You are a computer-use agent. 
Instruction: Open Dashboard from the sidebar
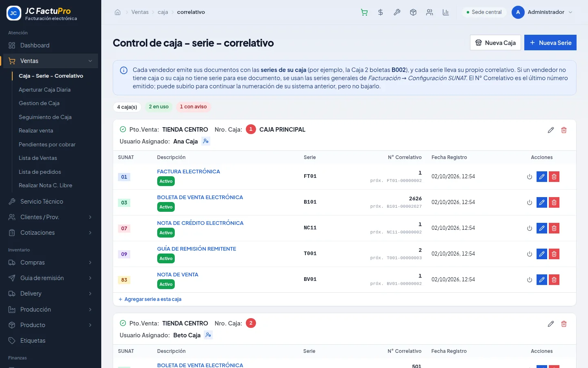(x=51, y=45)
